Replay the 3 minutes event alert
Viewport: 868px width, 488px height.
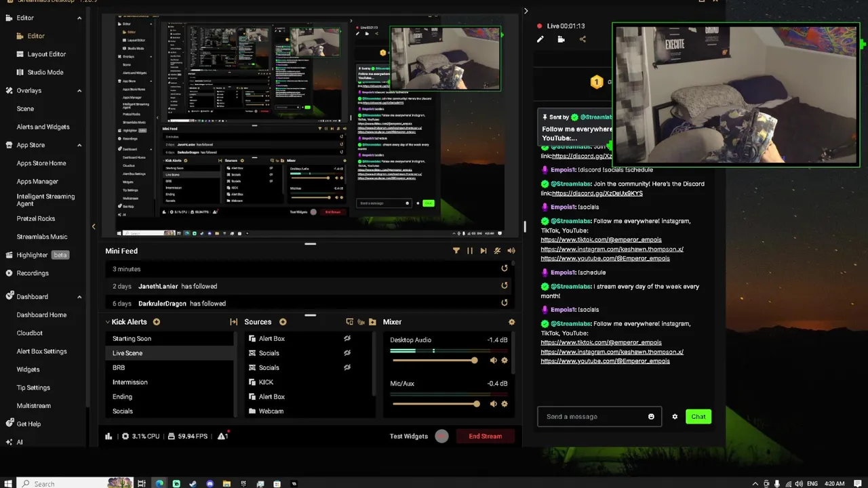click(504, 268)
